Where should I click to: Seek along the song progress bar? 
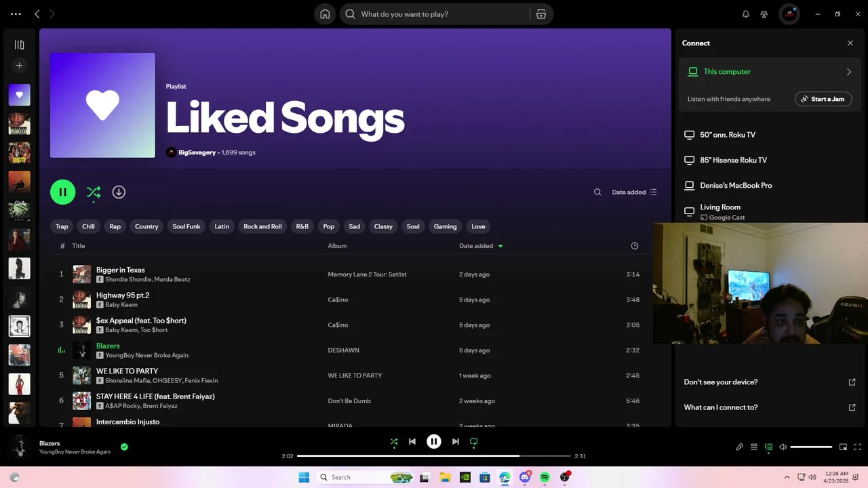pyautogui.click(x=434, y=456)
